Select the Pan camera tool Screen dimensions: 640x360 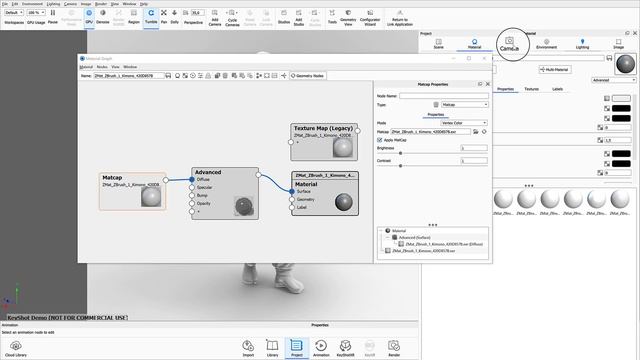click(x=164, y=17)
